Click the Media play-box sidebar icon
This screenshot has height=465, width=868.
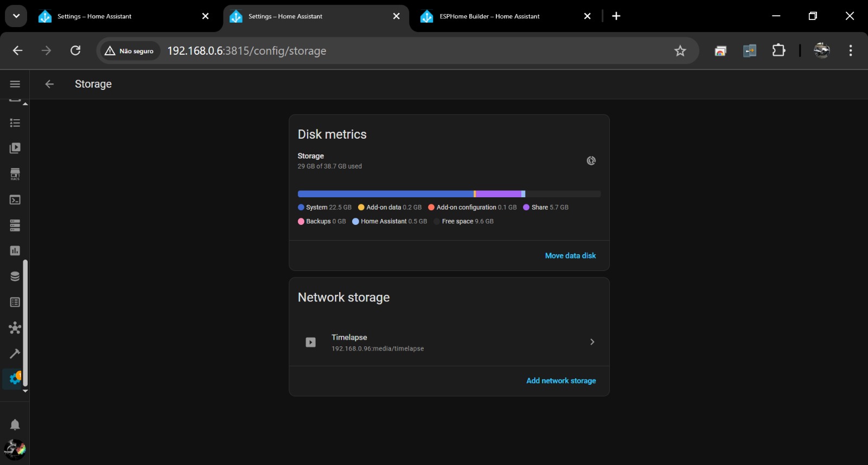pos(15,148)
